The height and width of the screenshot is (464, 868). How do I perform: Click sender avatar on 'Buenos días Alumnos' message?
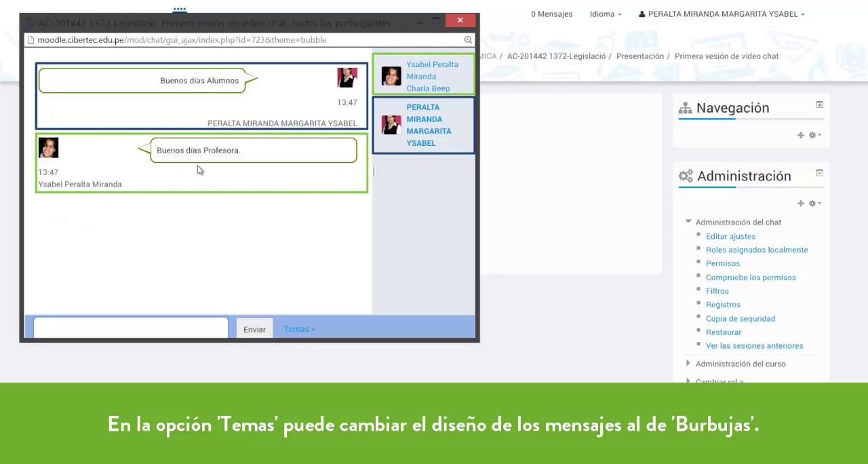pyautogui.click(x=347, y=78)
